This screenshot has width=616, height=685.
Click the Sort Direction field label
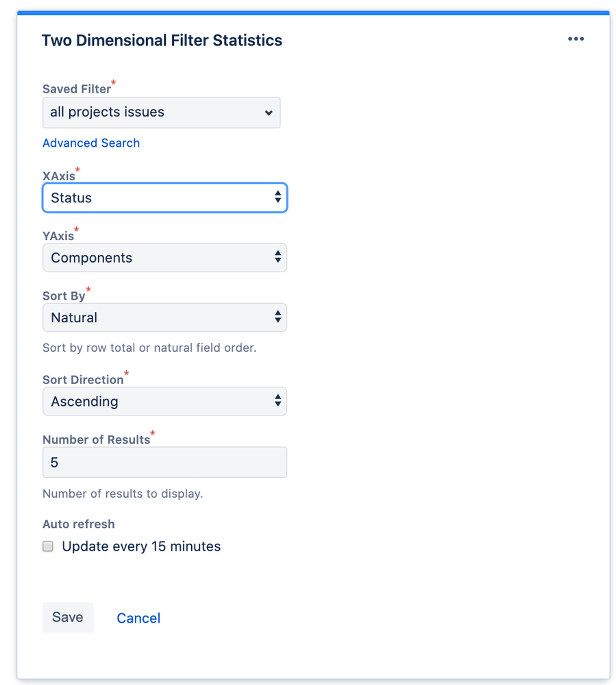pyautogui.click(x=83, y=380)
